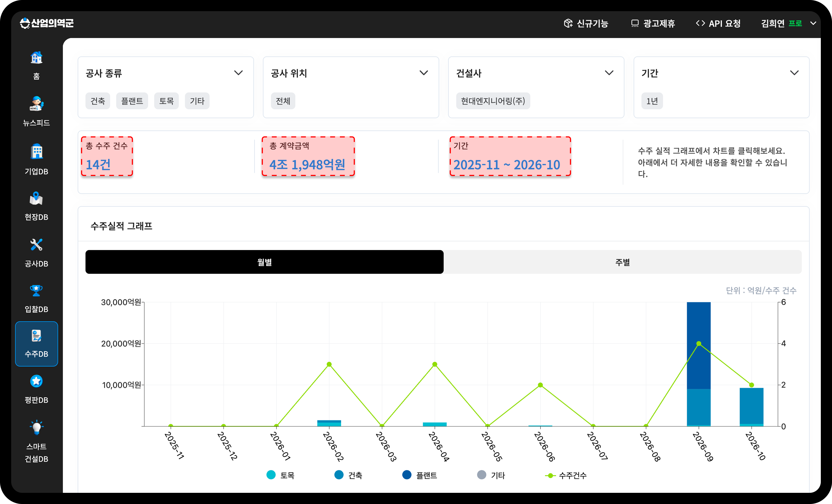Open the 홈 home sidebar icon

tap(37, 58)
